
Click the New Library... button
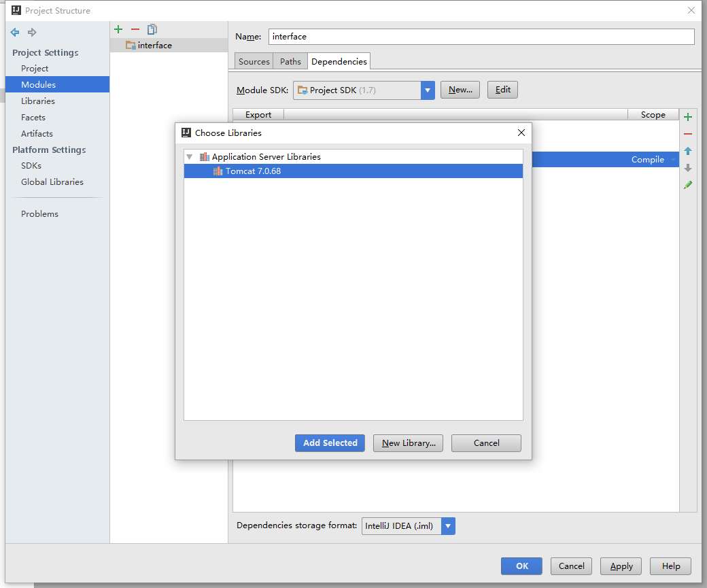[x=408, y=443]
